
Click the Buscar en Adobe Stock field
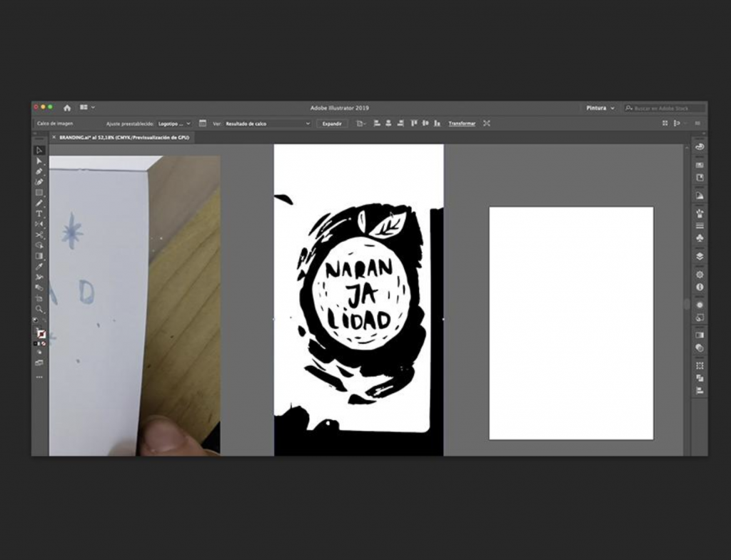click(x=664, y=108)
